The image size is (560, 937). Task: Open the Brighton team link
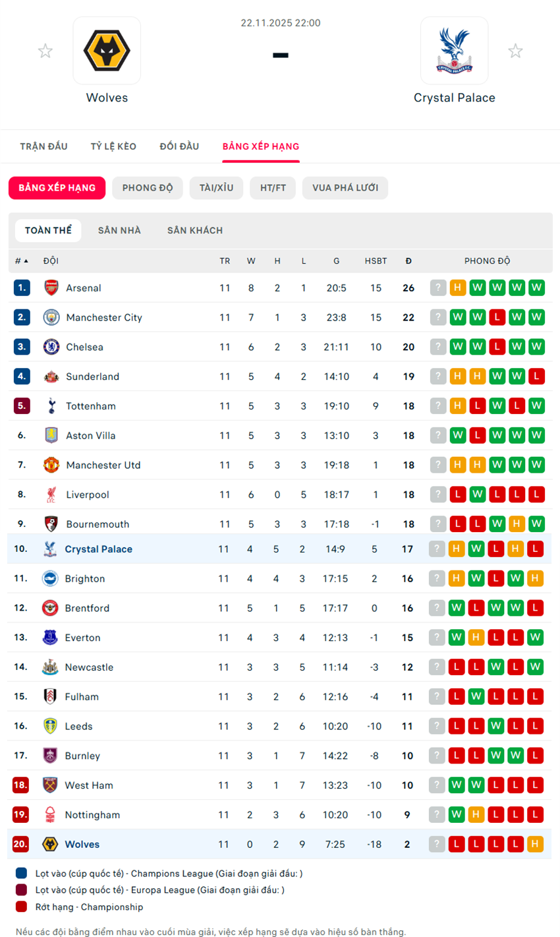click(x=85, y=579)
